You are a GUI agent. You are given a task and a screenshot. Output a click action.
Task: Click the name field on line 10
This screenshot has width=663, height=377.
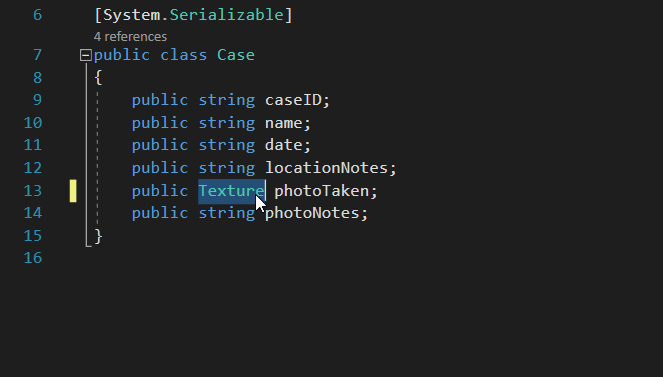(x=283, y=123)
